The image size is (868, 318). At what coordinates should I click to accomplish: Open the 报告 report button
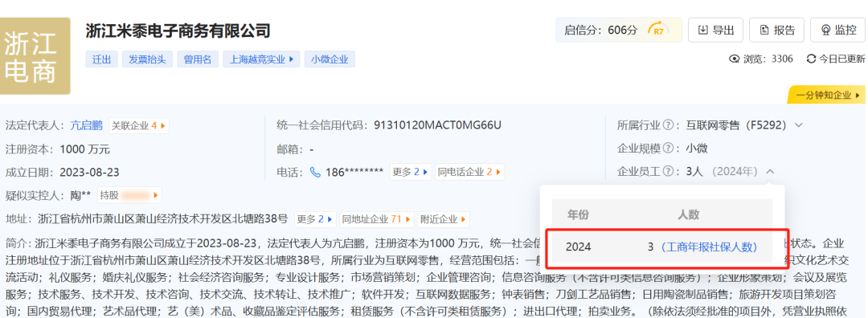click(776, 30)
